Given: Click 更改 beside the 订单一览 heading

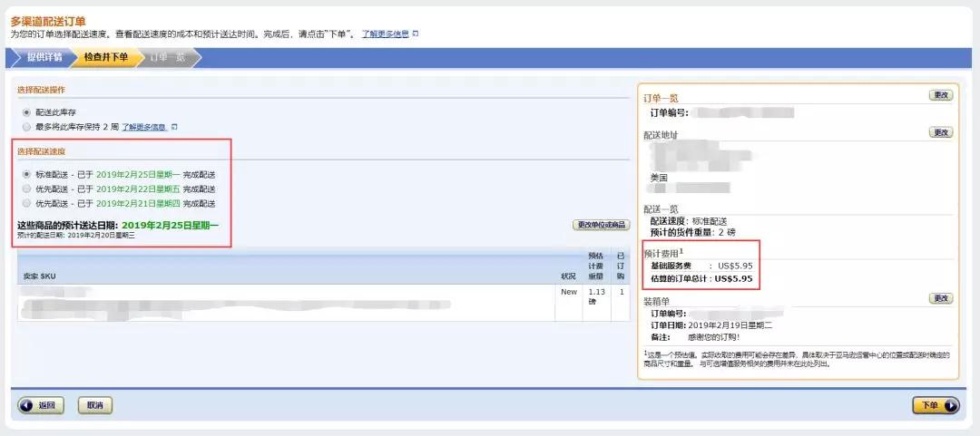Looking at the screenshot, I should 940,95.
